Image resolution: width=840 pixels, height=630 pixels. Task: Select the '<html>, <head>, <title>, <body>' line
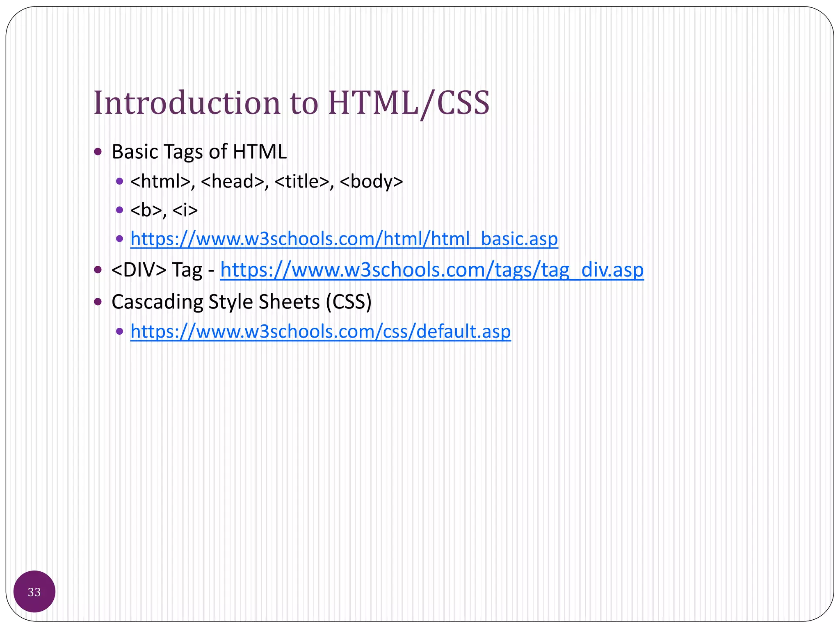(267, 181)
